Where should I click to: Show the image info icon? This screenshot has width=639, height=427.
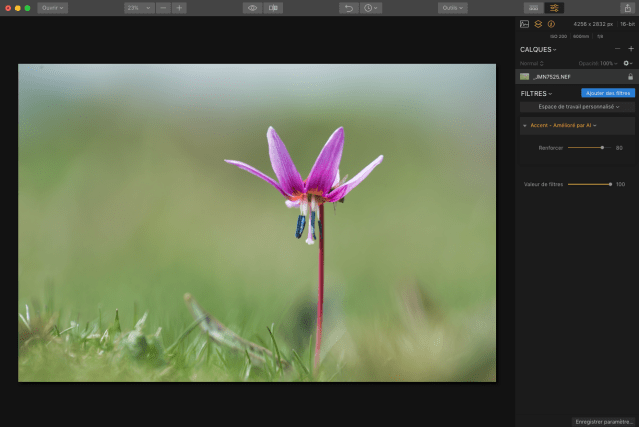click(550, 24)
